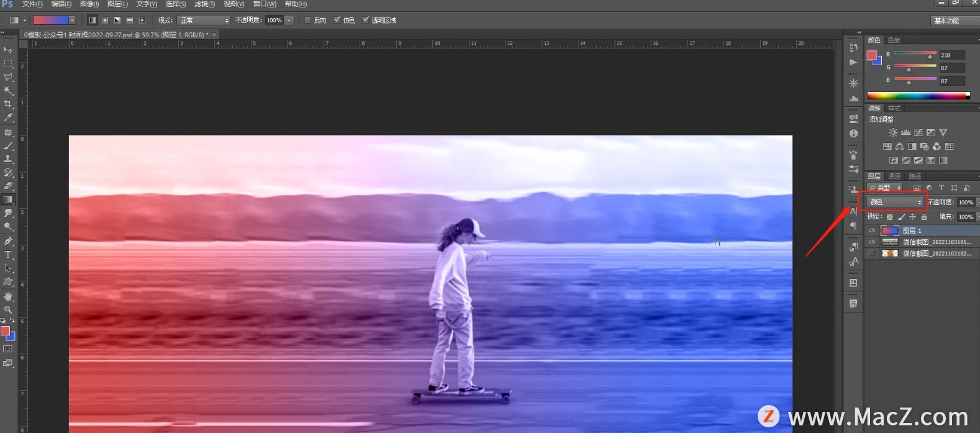Add Vibrance adjustment triangle icon
Viewport: 980px width, 433px height.
click(943, 132)
